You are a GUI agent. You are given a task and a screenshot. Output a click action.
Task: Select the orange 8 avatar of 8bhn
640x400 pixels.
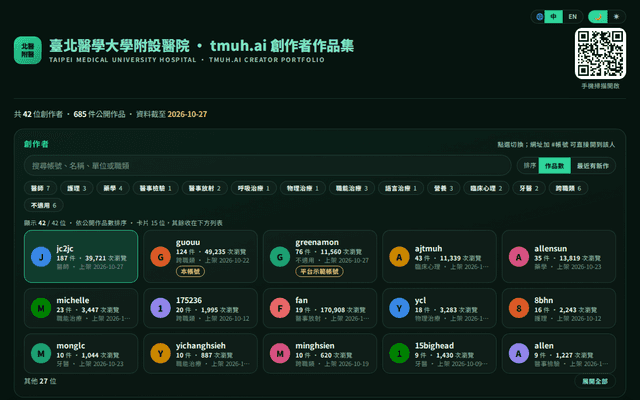pyautogui.click(x=519, y=308)
